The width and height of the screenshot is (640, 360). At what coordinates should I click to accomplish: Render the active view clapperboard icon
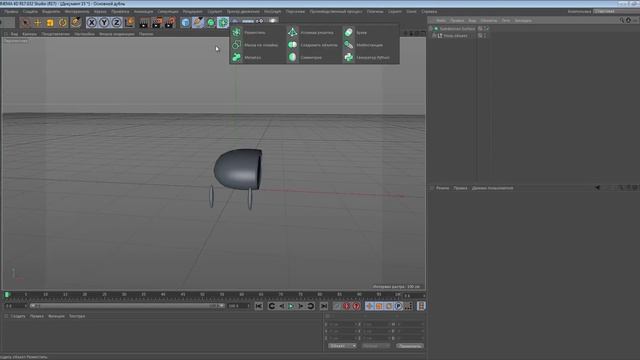[144, 22]
